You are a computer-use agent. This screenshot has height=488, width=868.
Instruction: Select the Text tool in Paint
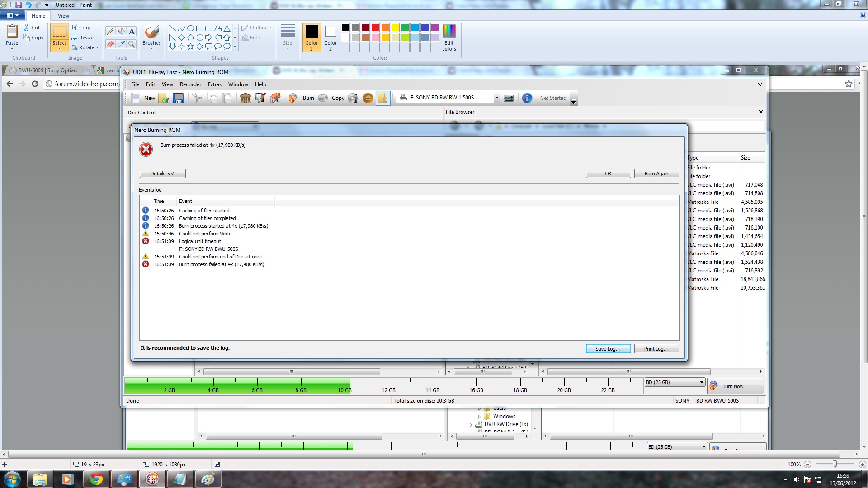pos(132,32)
